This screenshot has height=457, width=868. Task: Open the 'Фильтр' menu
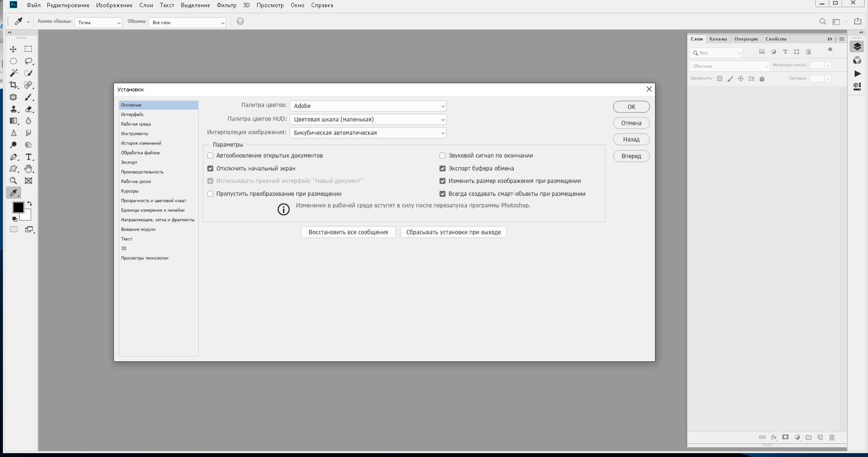(x=226, y=5)
